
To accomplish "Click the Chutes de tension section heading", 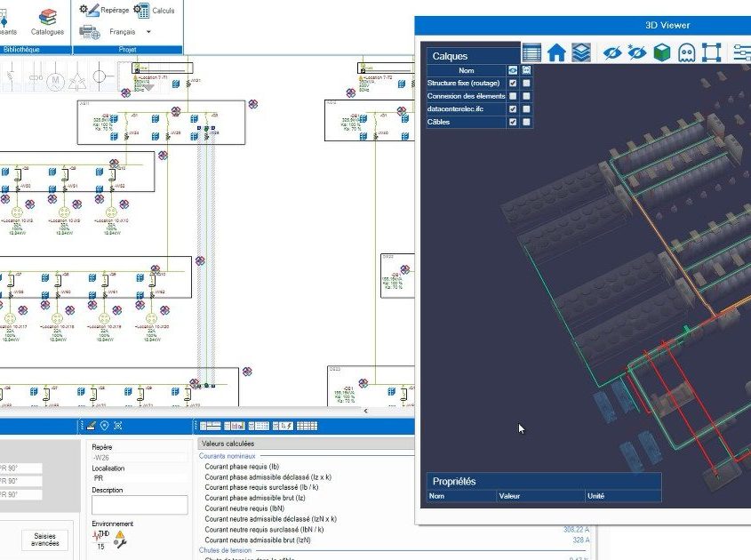I will click(x=225, y=550).
